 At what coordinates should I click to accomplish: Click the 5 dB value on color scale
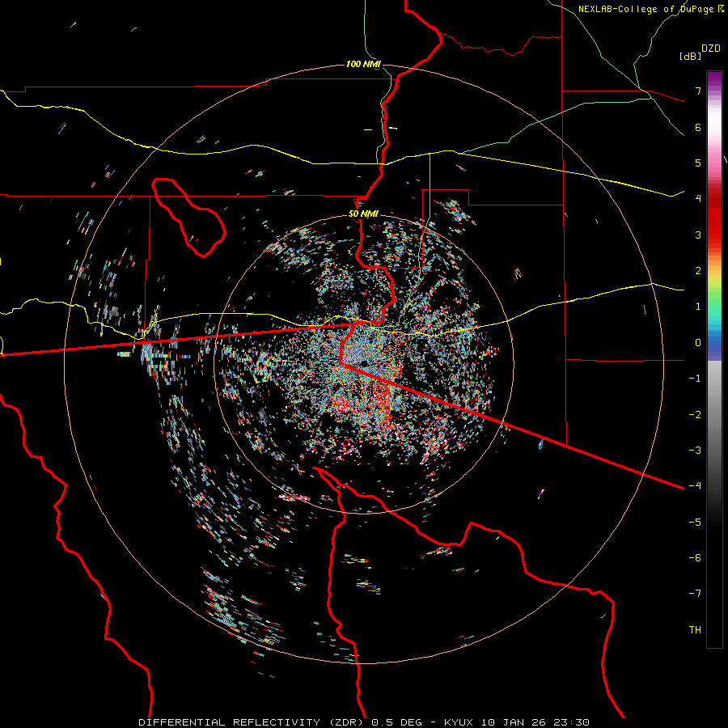698,163
